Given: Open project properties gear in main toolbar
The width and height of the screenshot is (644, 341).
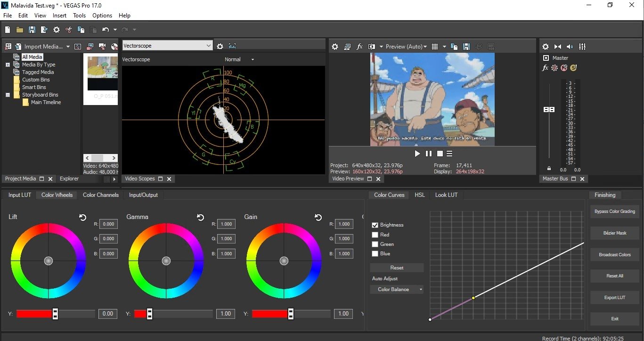Looking at the screenshot, I should point(57,30).
